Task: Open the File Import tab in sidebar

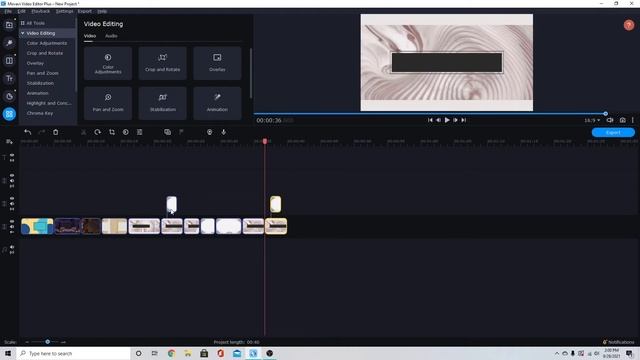Action: [9, 25]
